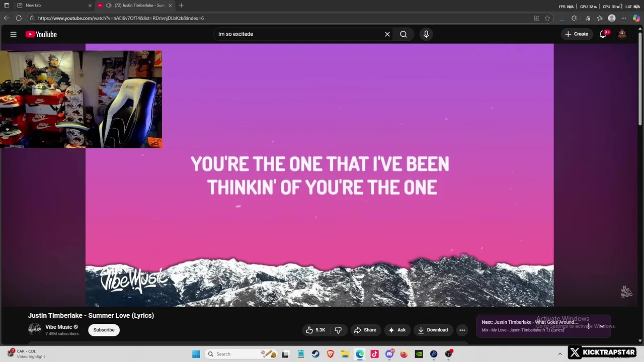This screenshot has width=644, height=362.
Task: Close the New tab tab
Action: pos(90,6)
